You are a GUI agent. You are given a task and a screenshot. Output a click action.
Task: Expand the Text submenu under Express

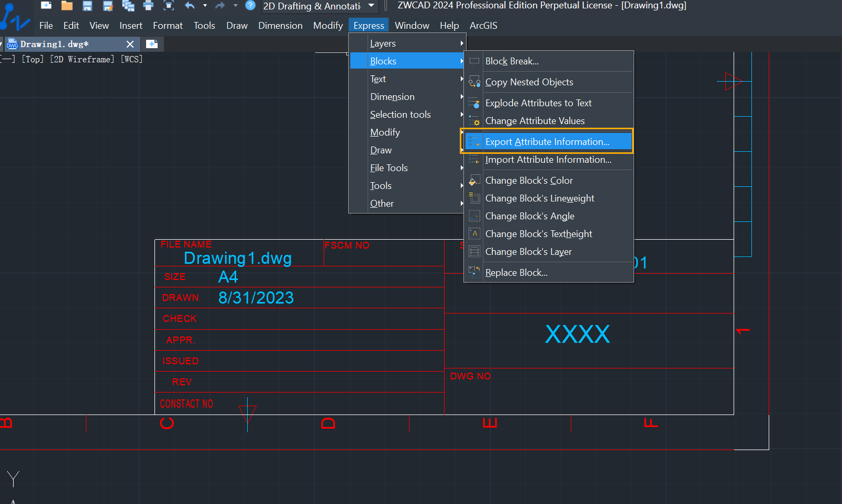tap(407, 79)
